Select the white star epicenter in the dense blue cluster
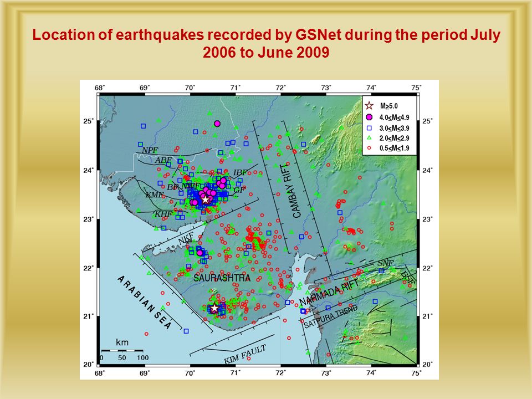Screen dimensions: 532x399 click(x=205, y=199)
